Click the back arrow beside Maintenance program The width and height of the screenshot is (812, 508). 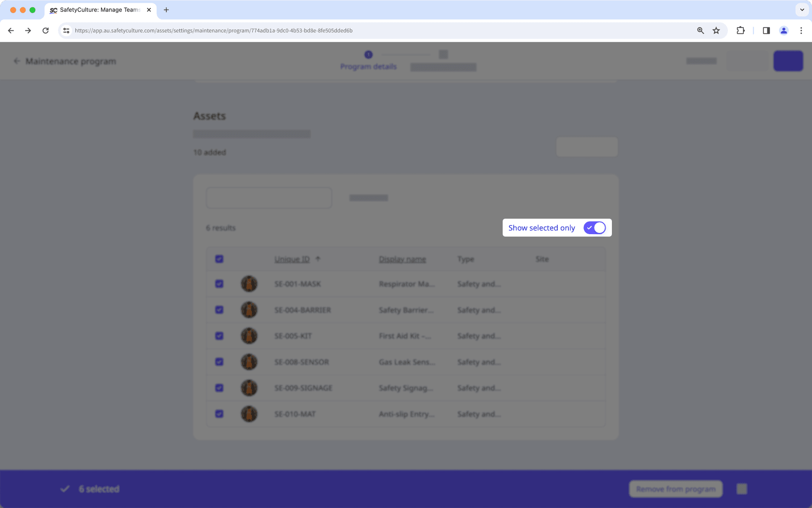(x=17, y=61)
